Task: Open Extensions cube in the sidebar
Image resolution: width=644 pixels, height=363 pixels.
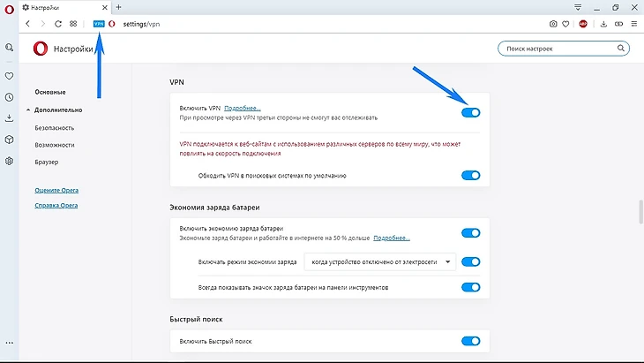Action: coord(9,140)
